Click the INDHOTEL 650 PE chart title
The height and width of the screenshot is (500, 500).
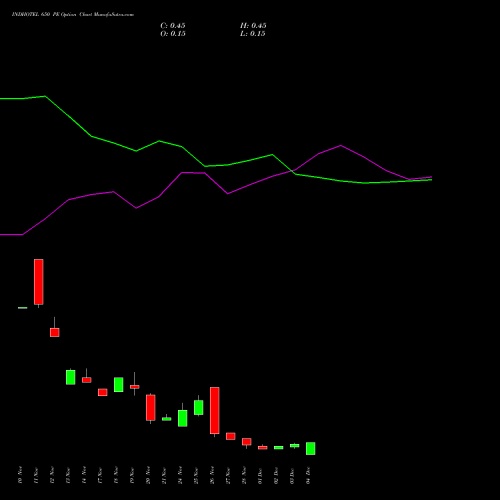tap(73, 15)
